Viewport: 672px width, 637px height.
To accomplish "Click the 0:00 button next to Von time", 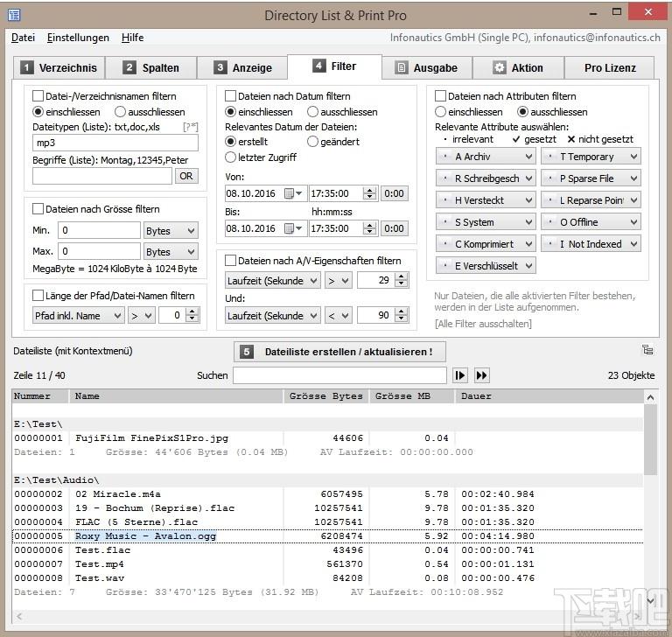I will pyautogui.click(x=394, y=193).
